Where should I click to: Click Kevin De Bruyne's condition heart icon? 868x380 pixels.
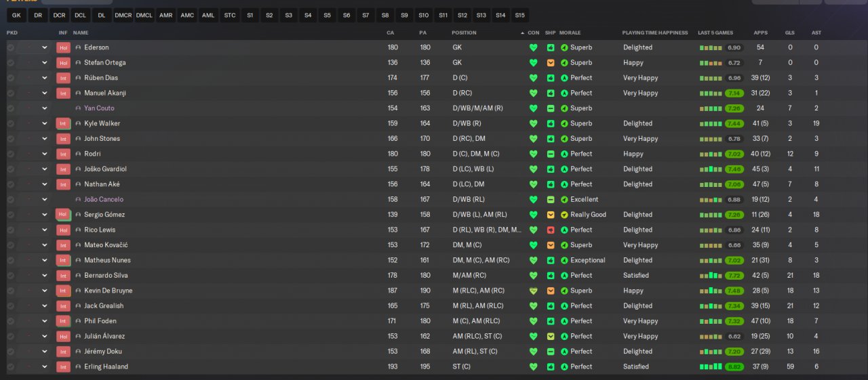pos(533,291)
